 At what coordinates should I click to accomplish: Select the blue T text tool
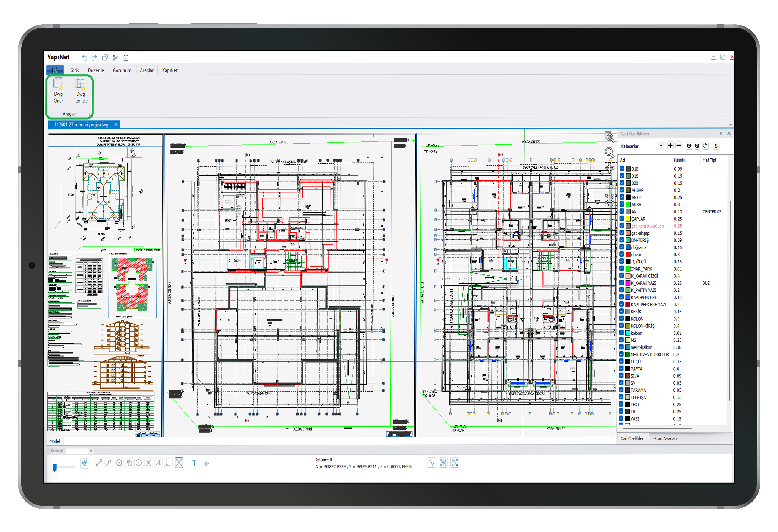click(194, 463)
